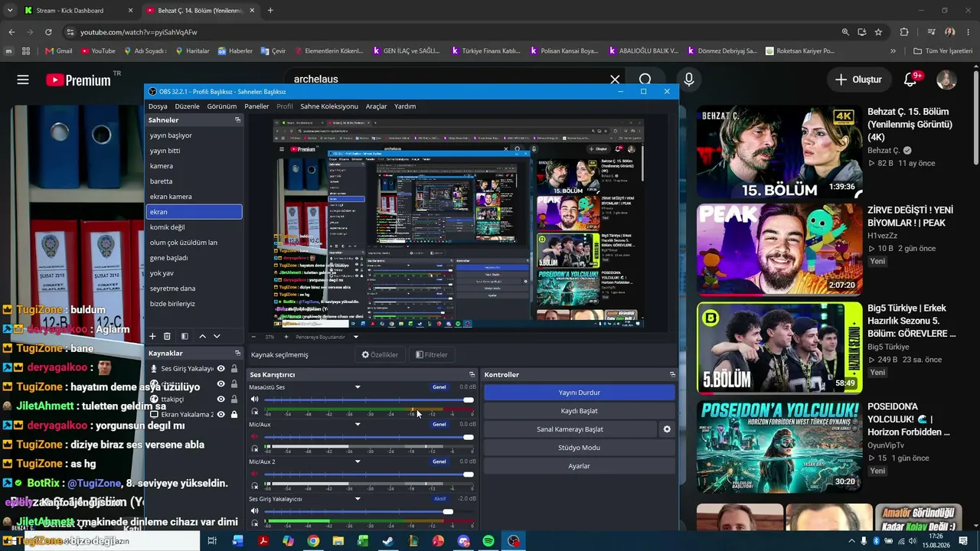Screen dimensions: 980x551
Task: Unlock the Ekran Yakalama 2 source
Action: pyautogui.click(x=234, y=415)
